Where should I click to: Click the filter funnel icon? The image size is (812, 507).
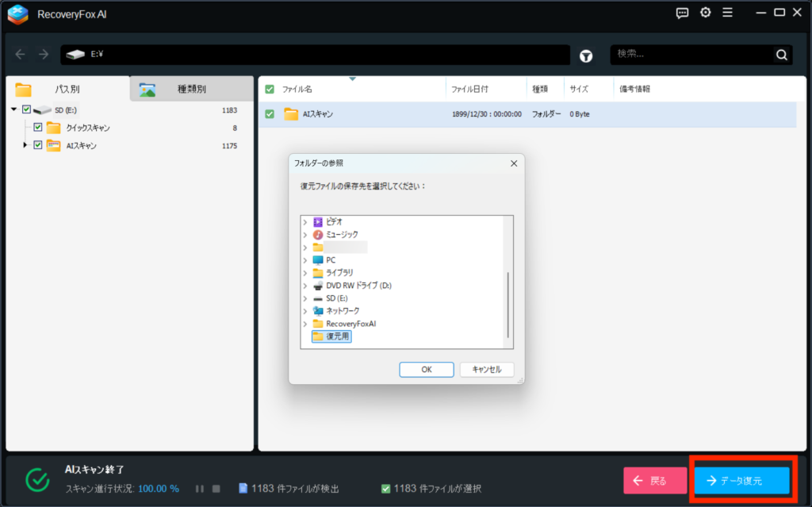[586, 56]
